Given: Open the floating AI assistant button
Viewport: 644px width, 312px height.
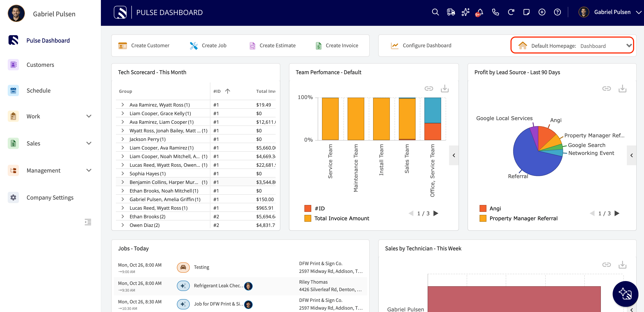Looking at the screenshot, I should 625,294.
